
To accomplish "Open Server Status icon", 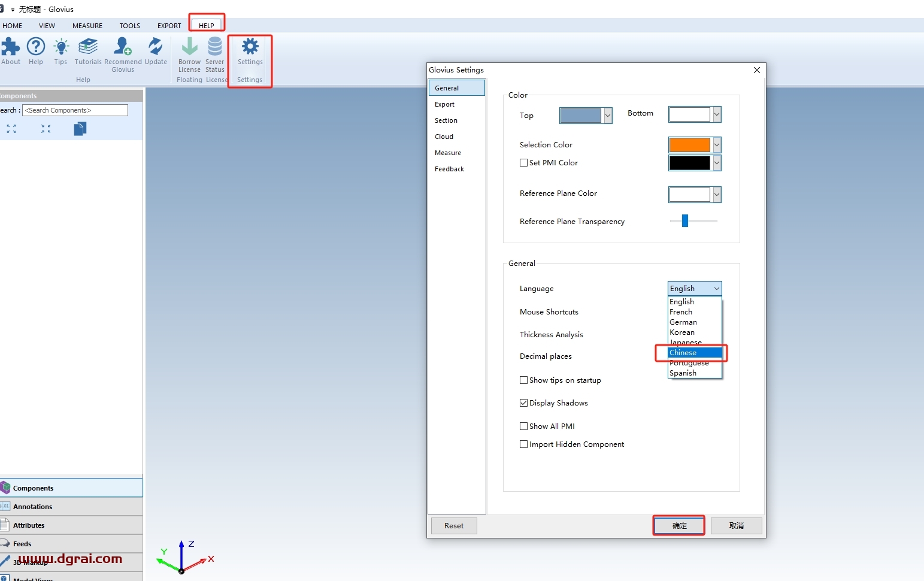I will click(x=215, y=55).
